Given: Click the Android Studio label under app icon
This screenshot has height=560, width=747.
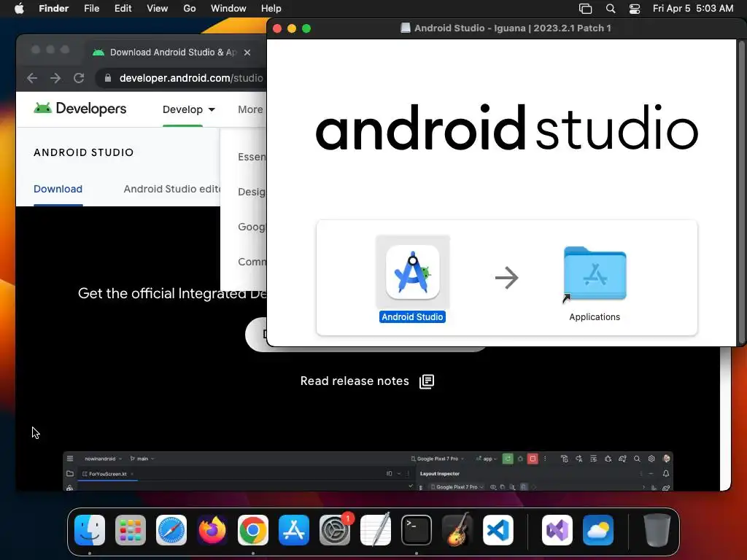Looking at the screenshot, I should tap(413, 317).
